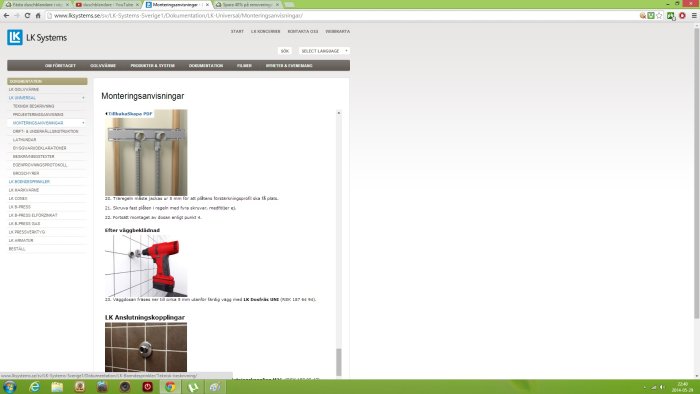The image size is (700, 394).
Task: Open the Dokumentation main menu item
Action: [206, 66]
